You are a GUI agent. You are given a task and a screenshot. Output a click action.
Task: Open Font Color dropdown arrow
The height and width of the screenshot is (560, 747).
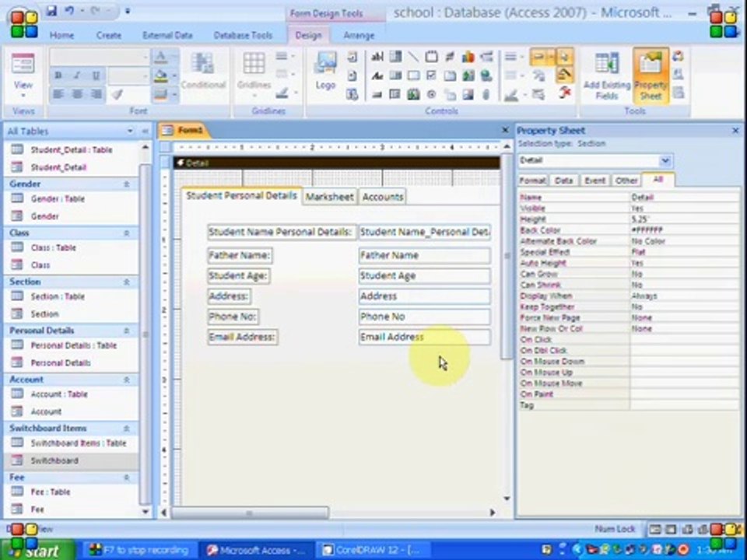pos(174,58)
